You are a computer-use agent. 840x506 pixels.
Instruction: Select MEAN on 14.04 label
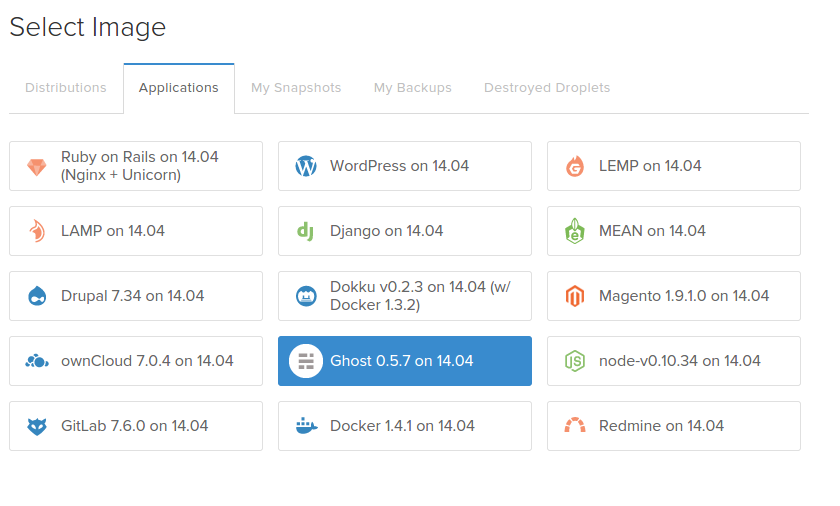(652, 231)
